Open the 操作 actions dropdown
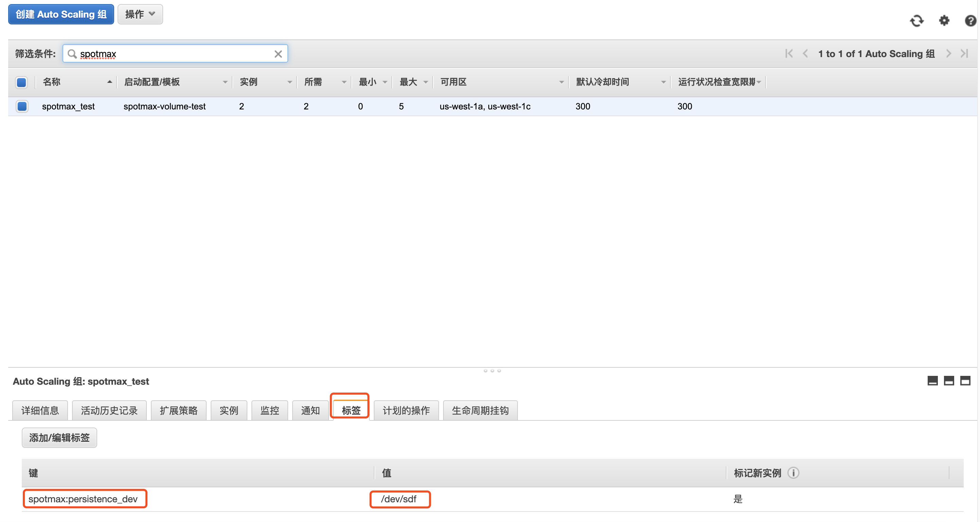The height and width of the screenshot is (522, 980). (140, 15)
